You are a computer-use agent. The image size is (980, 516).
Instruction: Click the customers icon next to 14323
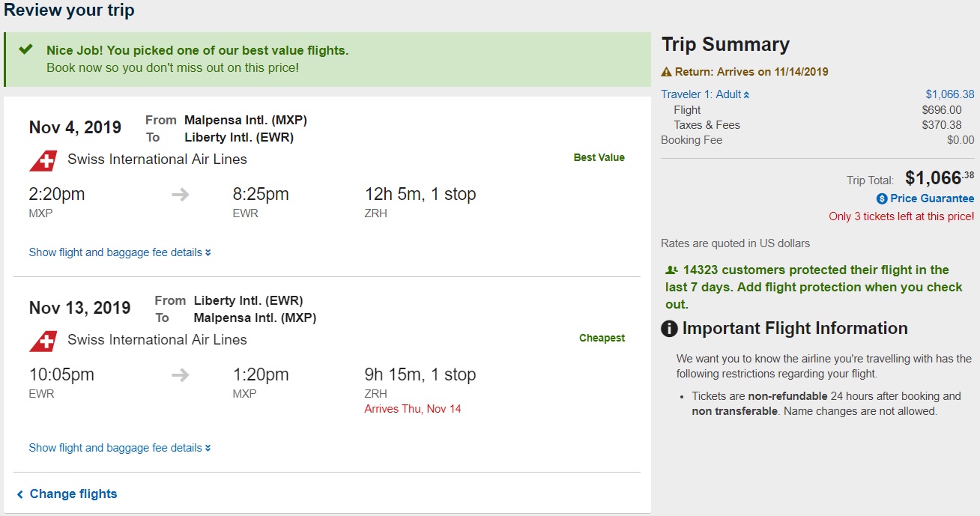pos(671,270)
